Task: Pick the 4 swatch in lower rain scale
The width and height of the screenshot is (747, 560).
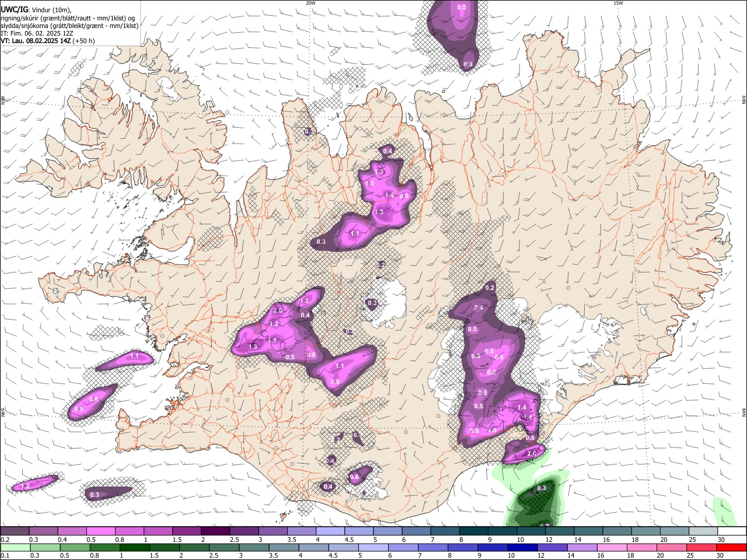Action: pos(313,547)
